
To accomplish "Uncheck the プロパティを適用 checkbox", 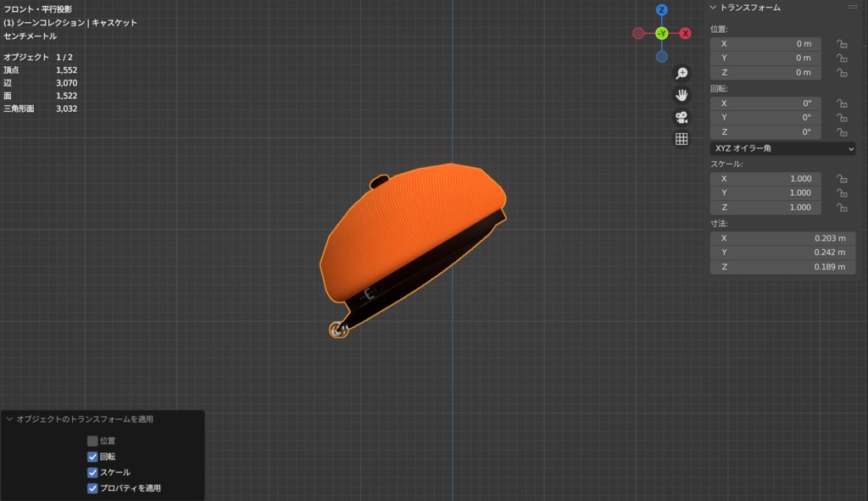I will pos(92,488).
